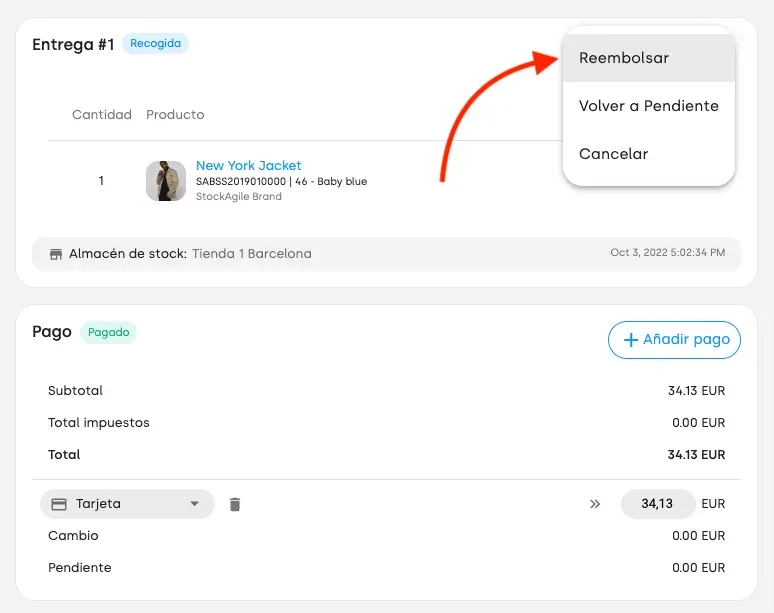Select Cancelar in the dropdown menu
This screenshot has height=613, width=774.
click(x=649, y=153)
